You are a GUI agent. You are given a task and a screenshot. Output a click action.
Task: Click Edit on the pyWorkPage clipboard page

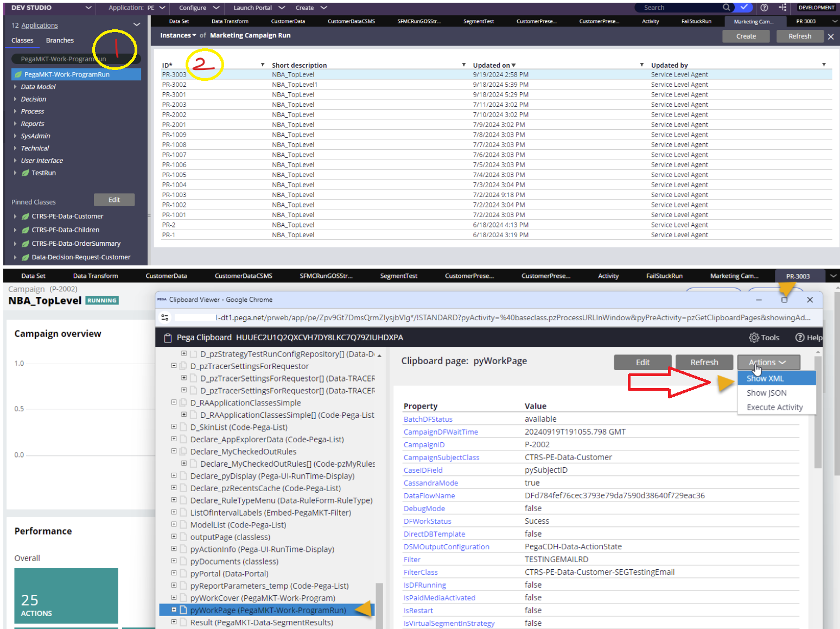coord(642,363)
